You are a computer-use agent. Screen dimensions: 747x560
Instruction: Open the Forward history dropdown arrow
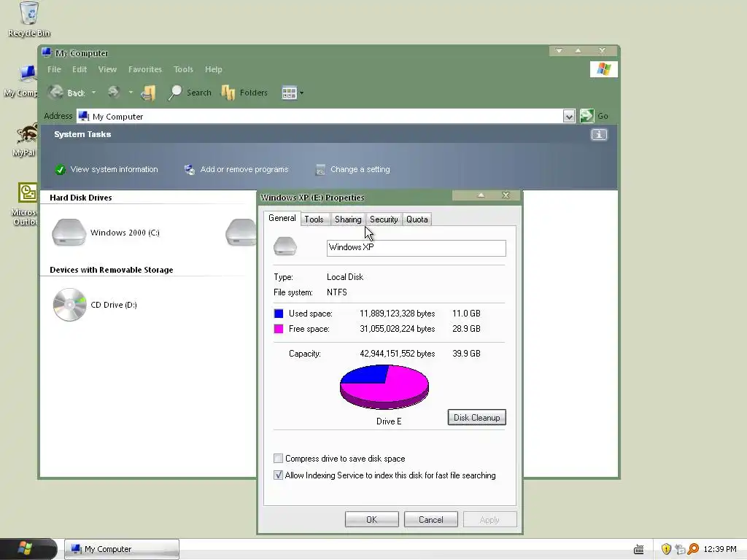pyautogui.click(x=131, y=93)
